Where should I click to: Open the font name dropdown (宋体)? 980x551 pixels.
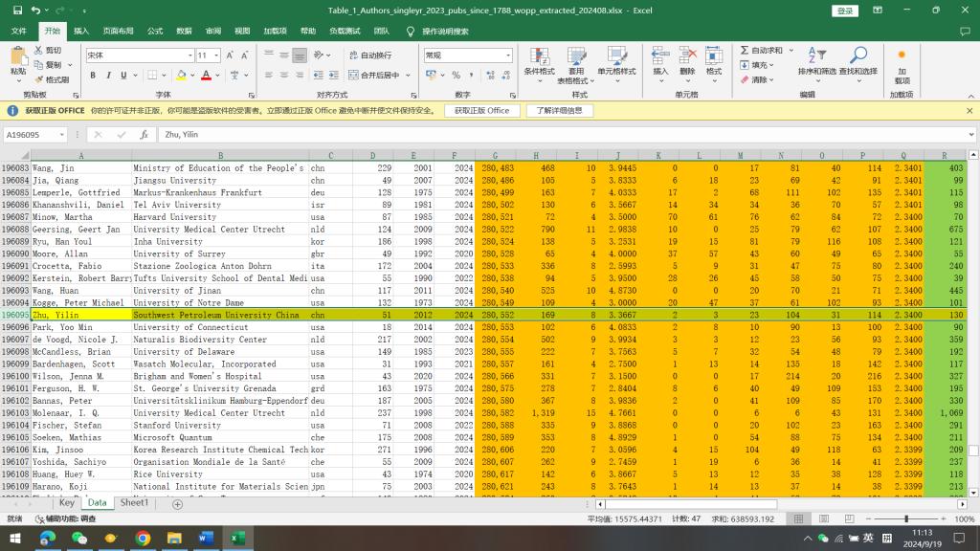(x=190, y=55)
